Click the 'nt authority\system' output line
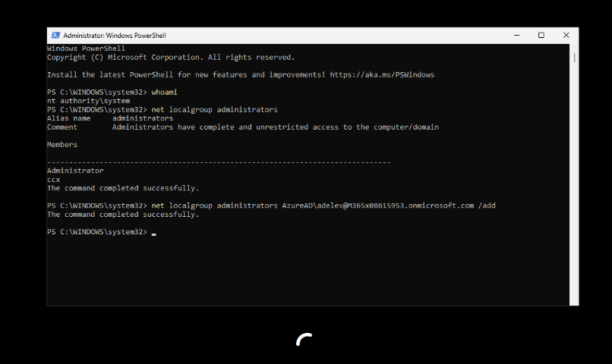The height and width of the screenshot is (364, 612). point(88,101)
